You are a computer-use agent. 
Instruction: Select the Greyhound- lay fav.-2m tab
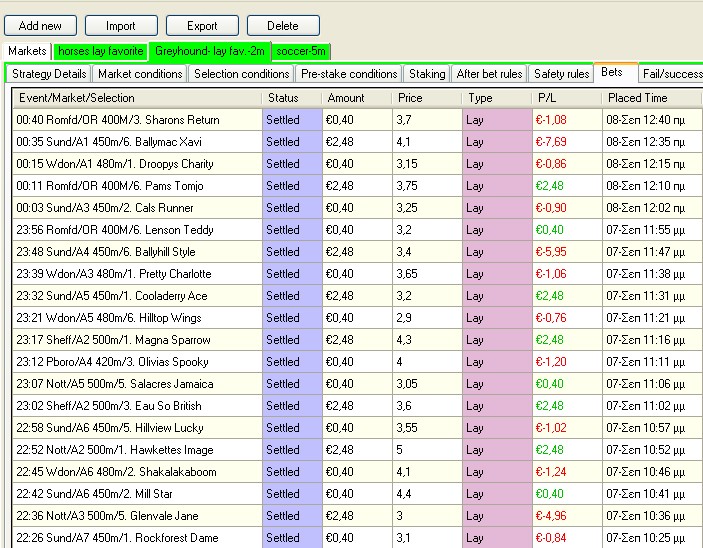209,51
